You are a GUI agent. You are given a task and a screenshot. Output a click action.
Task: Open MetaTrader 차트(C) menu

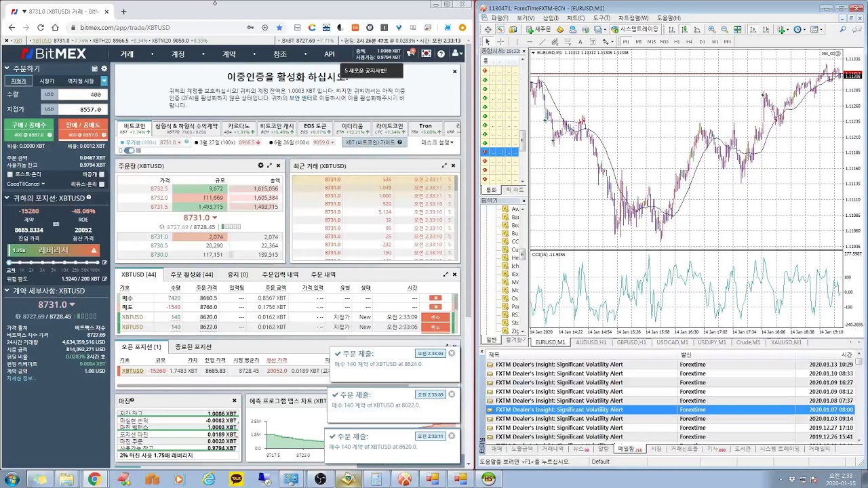pos(576,18)
